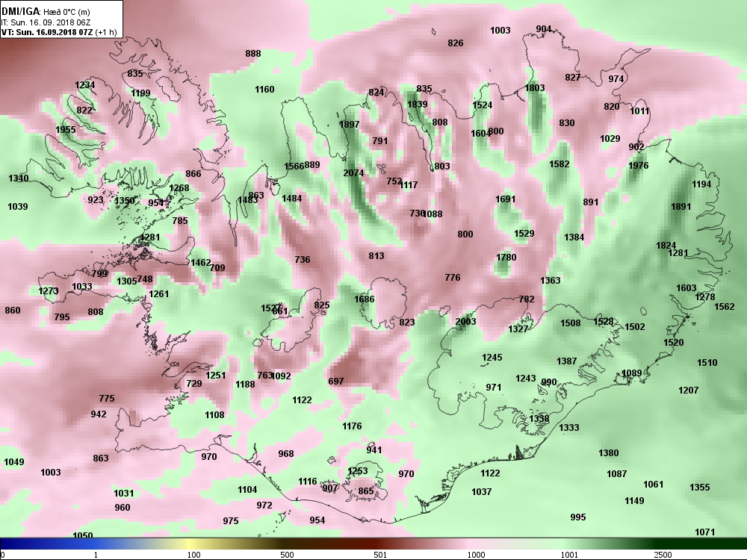Click the map value 1582
747x560 pixels.
(x=560, y=164)
